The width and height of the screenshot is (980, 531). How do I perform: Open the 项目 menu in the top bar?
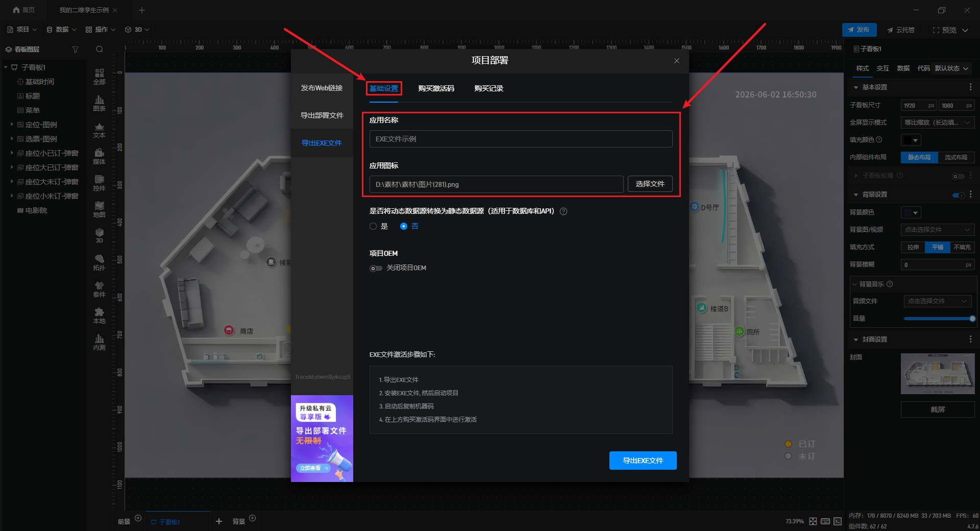22,30
